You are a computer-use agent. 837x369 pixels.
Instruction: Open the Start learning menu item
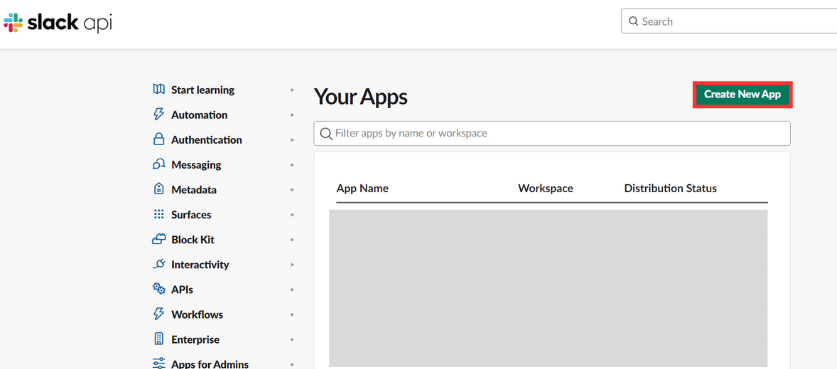coord(203,90)
